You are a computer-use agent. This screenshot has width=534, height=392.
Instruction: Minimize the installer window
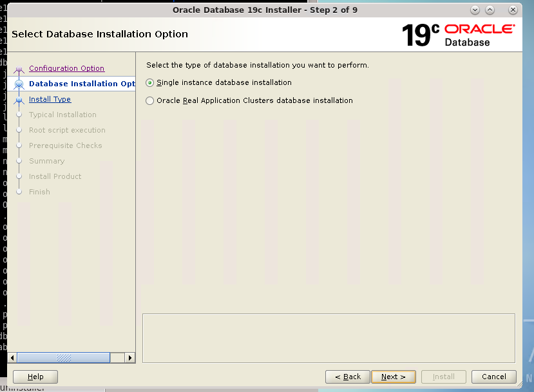pos(475,10)
